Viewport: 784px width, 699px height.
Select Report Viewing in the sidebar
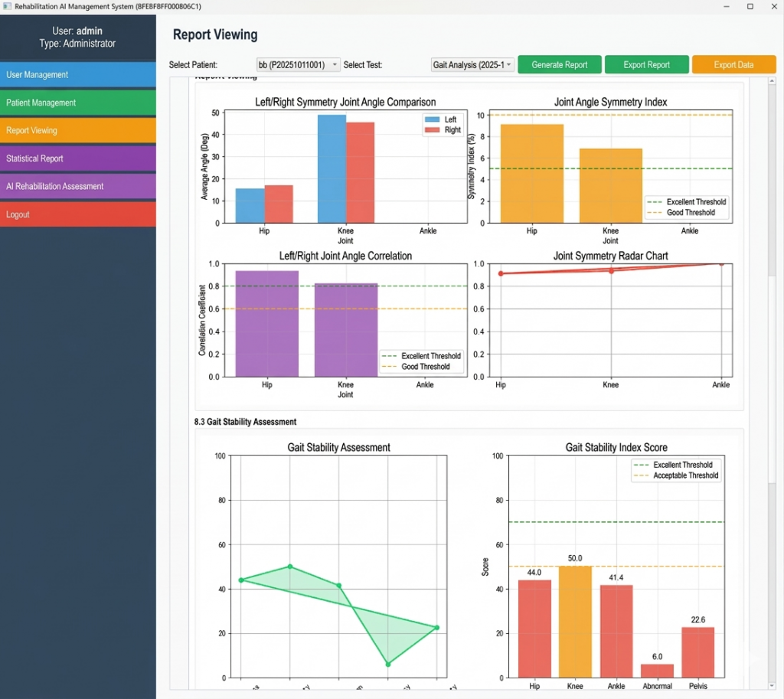coord(78,131)
